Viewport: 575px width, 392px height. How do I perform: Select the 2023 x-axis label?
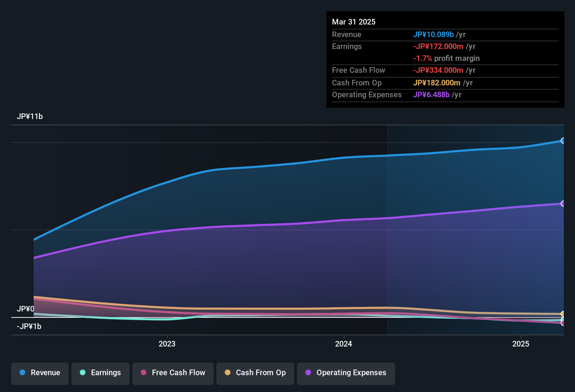(x=167, y=344)
